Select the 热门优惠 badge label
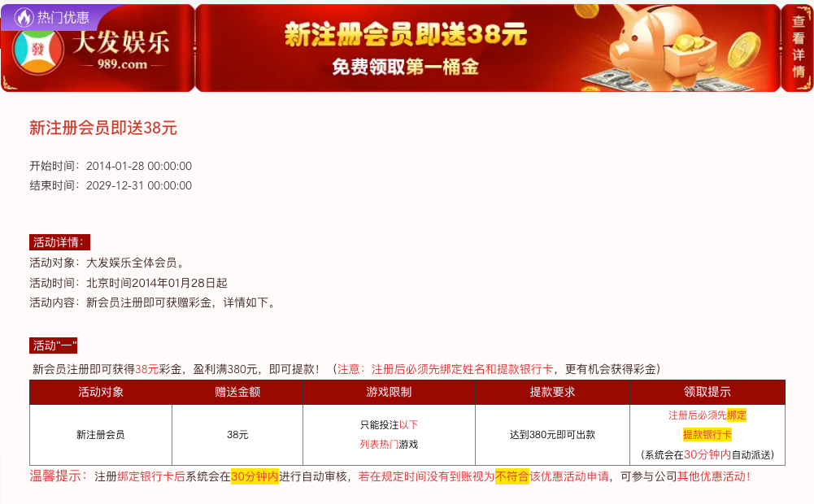This screenshot has width=814, height=504. point(63,17)
